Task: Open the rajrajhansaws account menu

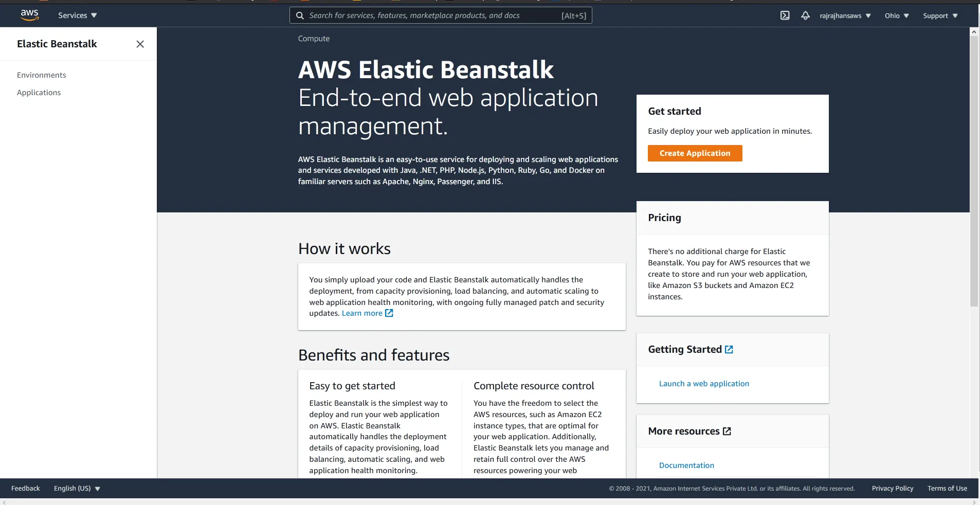Action: click(x=844, y=15)
